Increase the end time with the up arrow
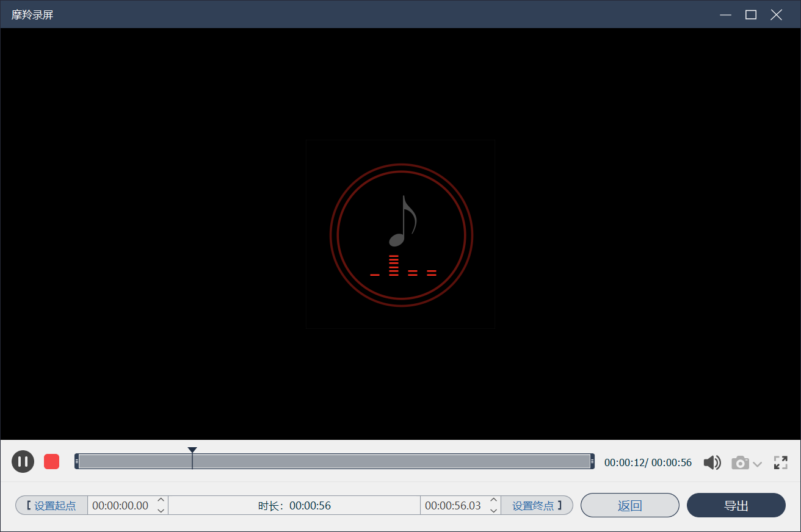Screen dimensions: 801x532 (493, 500)
